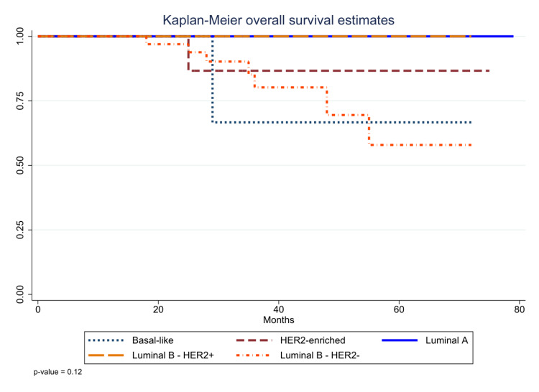Click the Basal-like legend label
The width and height of the screenshot is (539, 392).
click(x=152, y=340)
